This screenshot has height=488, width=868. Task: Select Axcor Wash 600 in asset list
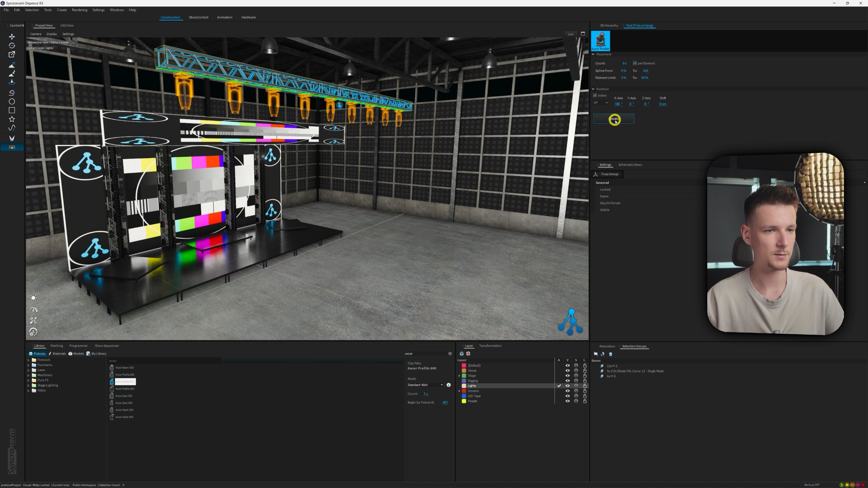coord(124,417)
